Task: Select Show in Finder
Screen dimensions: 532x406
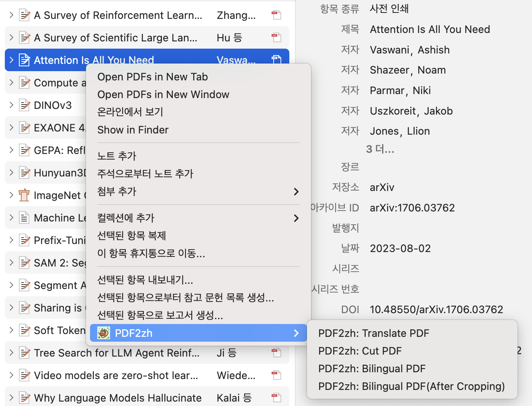Action: click(133, 130)
